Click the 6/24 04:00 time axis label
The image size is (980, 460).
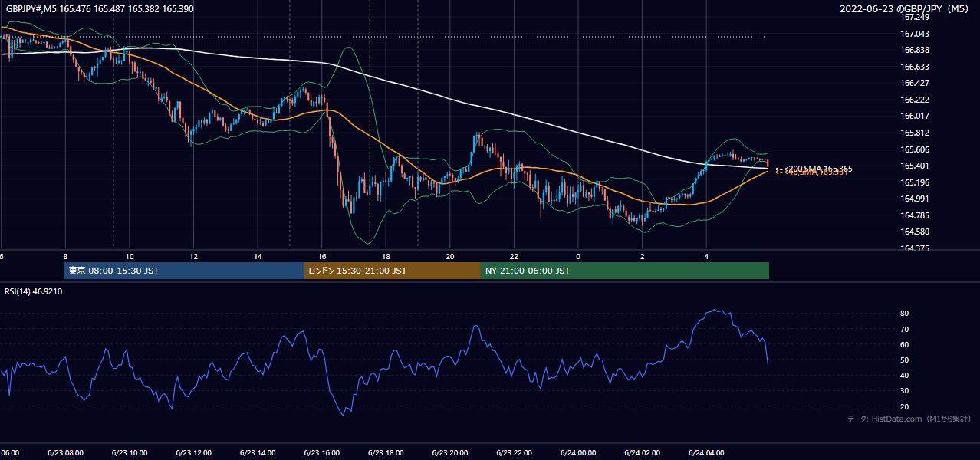tap(706, 452)
